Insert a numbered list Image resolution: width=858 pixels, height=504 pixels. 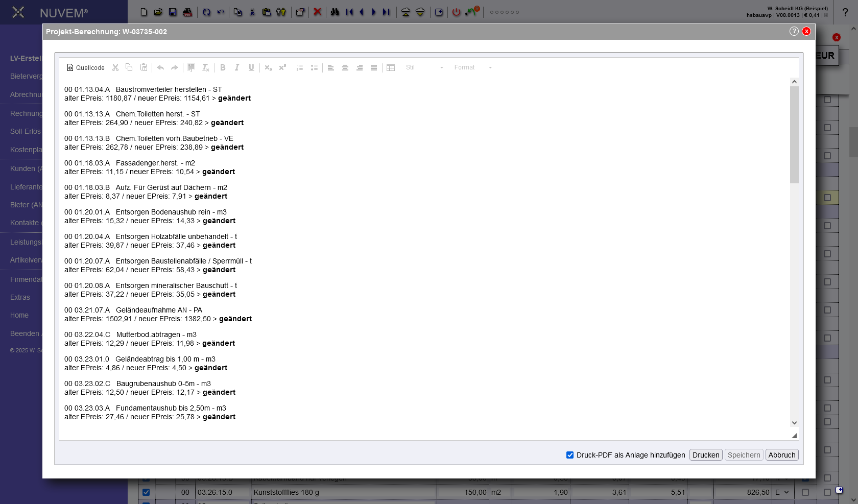(300, 67)
